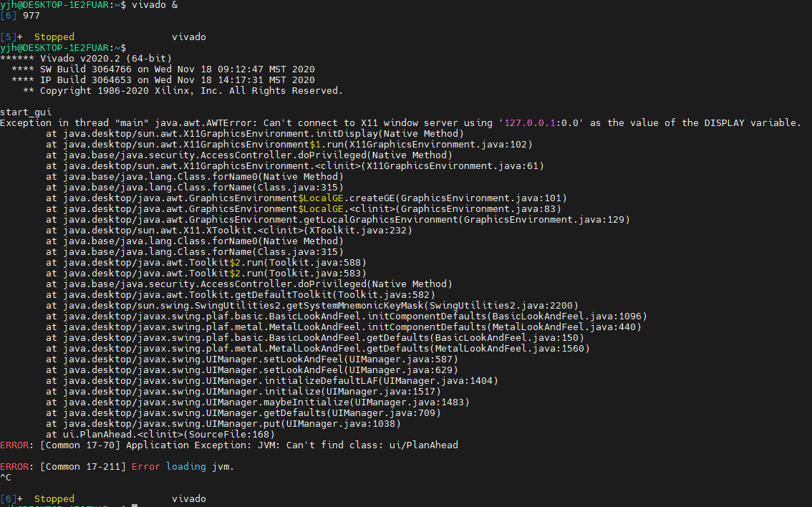This screenshot has width=812, height=507.
Task: Select the 'Copyright 1986-2020 Xilinx' line
Action: (x=183, y=91)
